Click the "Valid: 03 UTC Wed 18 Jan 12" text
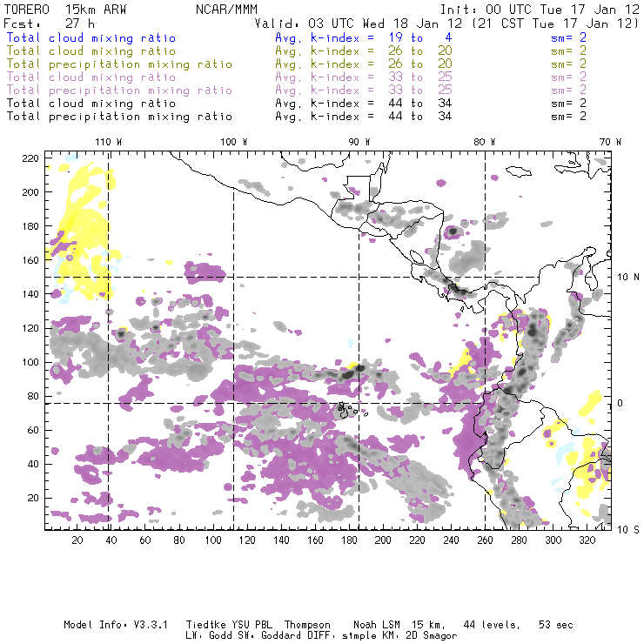This screenshot has height=644, width=644. (x=359, y=23)
